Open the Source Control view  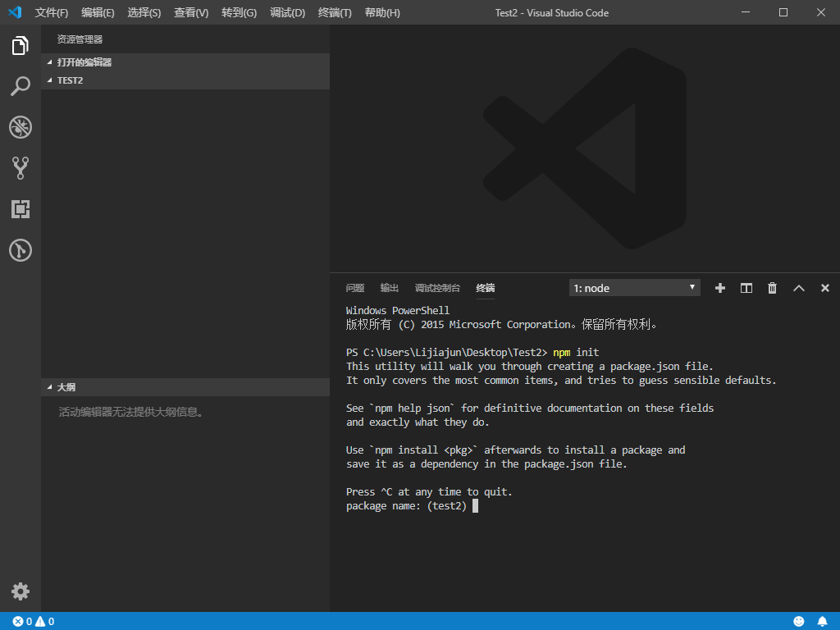click(20, 168)
